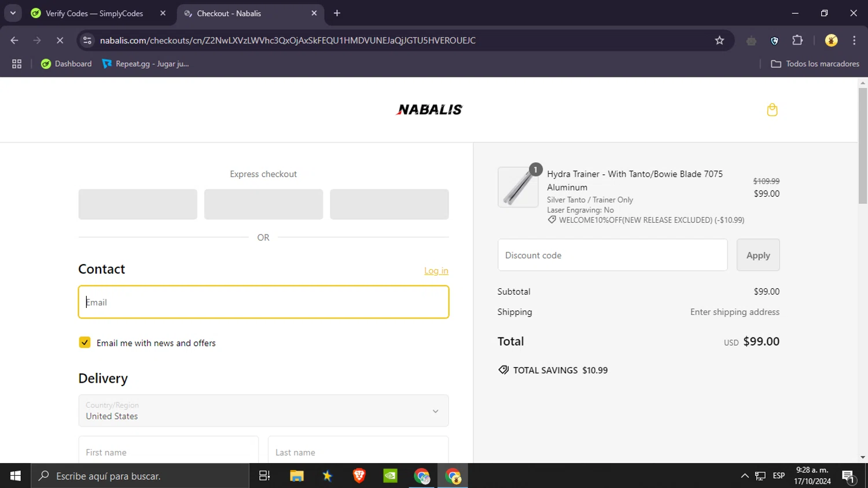Image resolution: width=868 pixels, height=488 pixels.
Task: Open the site information icon in address bar
Action: pos(87,41)
